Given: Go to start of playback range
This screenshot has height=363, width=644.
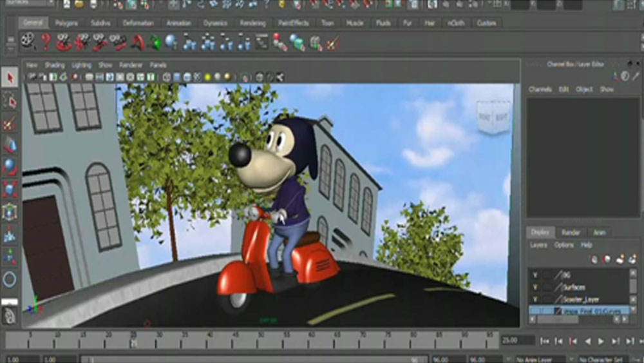Looking at the screenshot, I should (545, 341).
